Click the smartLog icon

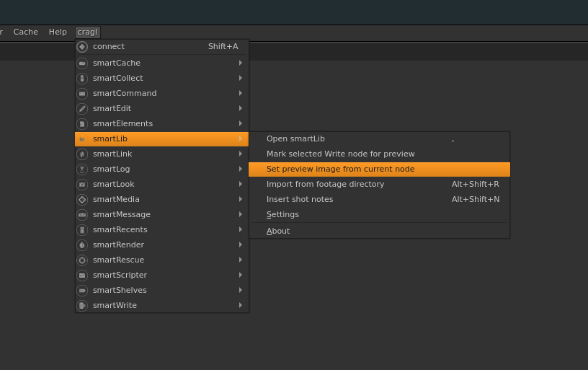[x=82, y=169]
